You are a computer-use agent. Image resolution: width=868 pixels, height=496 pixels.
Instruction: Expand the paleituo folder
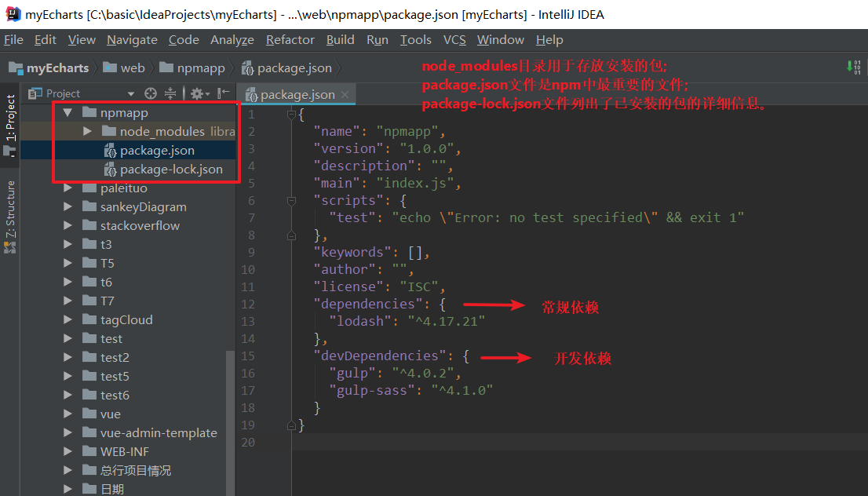click(67, 188)
